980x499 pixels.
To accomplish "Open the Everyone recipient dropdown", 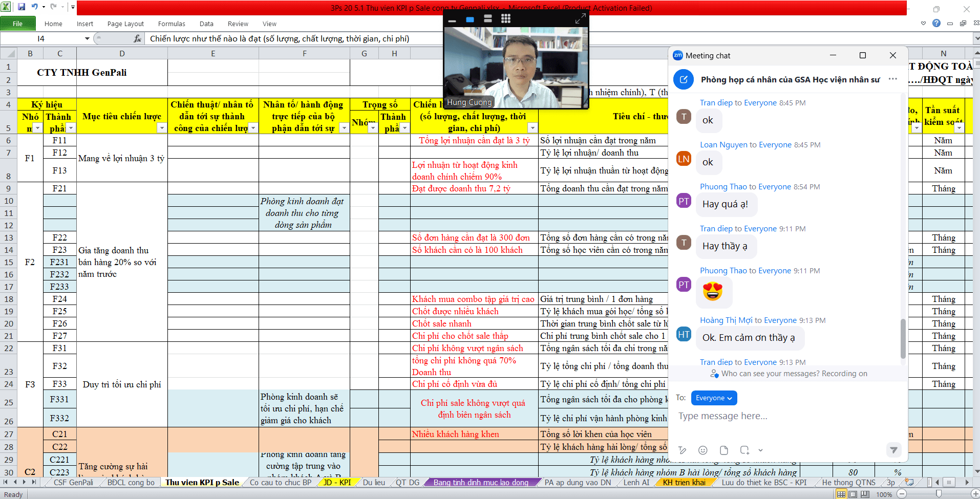I will [x=714, y=398].
